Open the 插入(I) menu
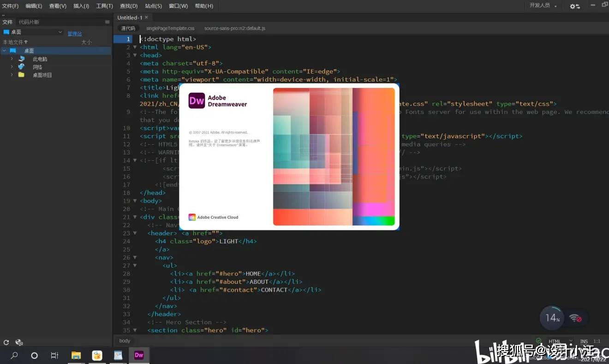The image size is (609, 364). [81, 6]
